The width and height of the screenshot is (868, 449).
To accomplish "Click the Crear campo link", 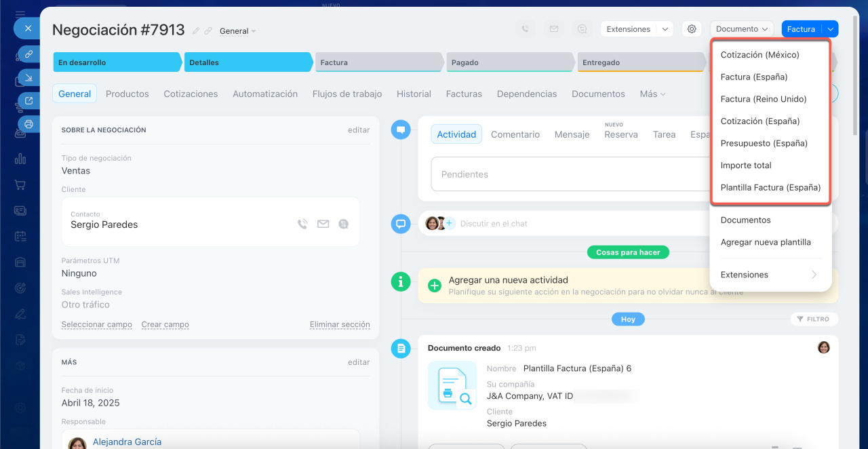I will [165, 325].
